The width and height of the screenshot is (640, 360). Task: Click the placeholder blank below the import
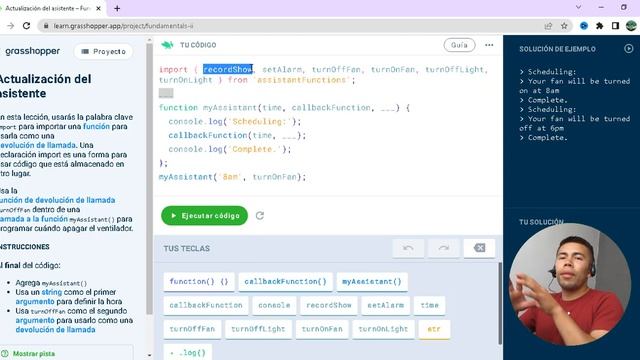[x=166, y=93]
